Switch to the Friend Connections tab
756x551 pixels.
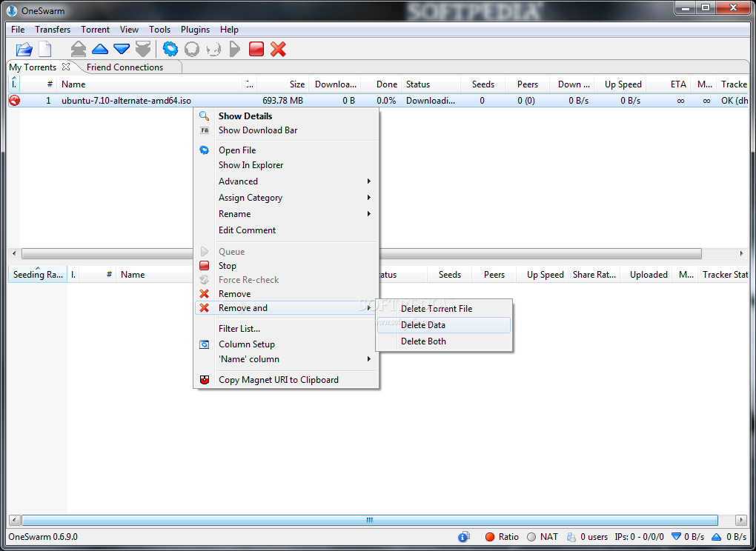(x=125, y=67)
